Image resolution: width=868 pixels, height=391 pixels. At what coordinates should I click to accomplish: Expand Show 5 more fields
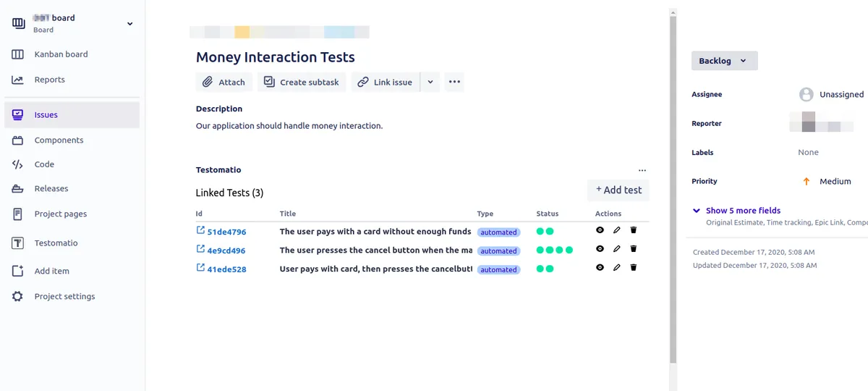(743, 211)
